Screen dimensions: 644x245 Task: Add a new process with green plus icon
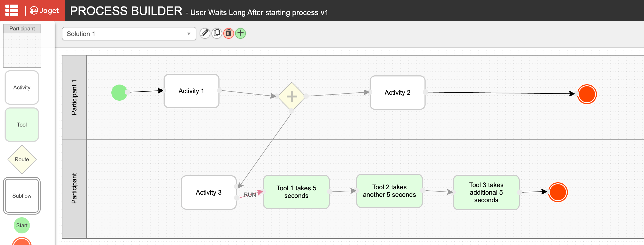click(x=240, y=33)
